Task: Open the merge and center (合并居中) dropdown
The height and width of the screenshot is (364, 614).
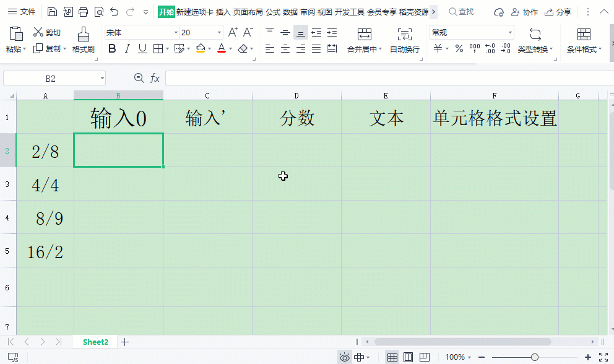Action: tap(365, 49)
